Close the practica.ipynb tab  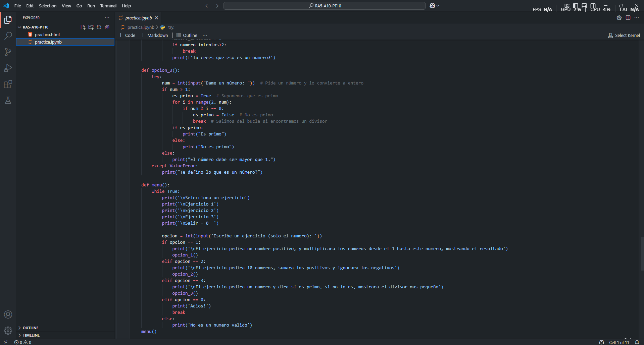tap(156, 18)
